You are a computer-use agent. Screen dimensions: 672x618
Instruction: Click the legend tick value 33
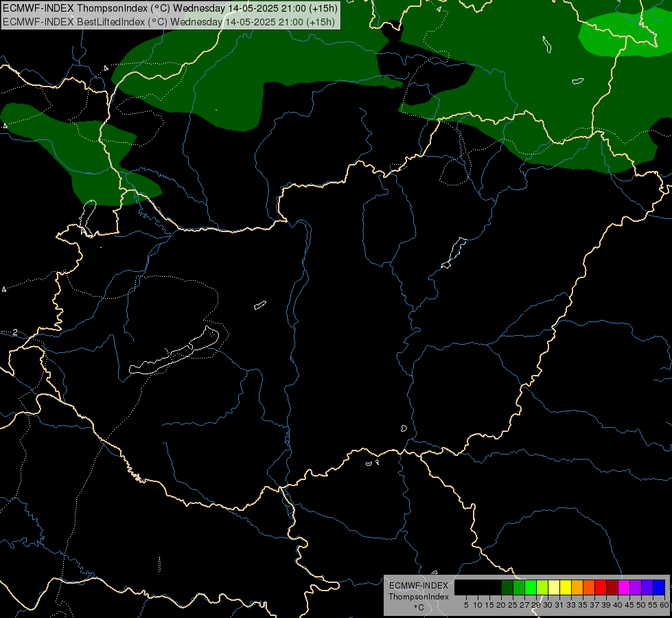tap(571, 605)
